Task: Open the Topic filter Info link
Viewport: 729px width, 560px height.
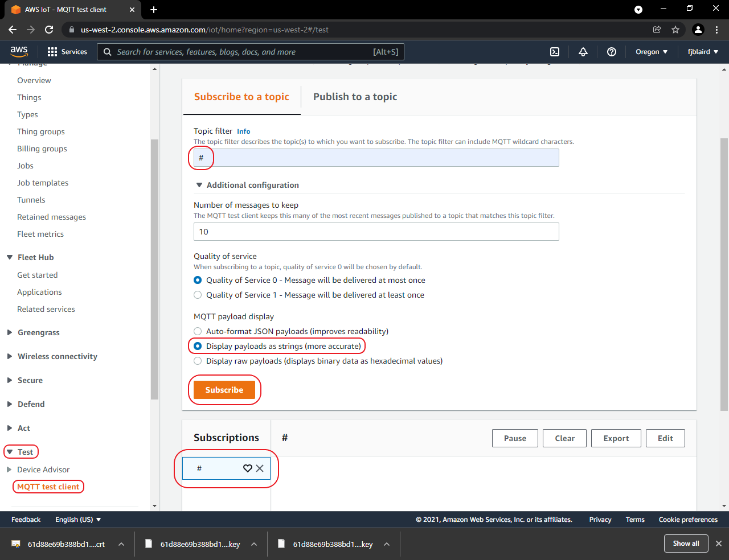Action: click(243, 131)
